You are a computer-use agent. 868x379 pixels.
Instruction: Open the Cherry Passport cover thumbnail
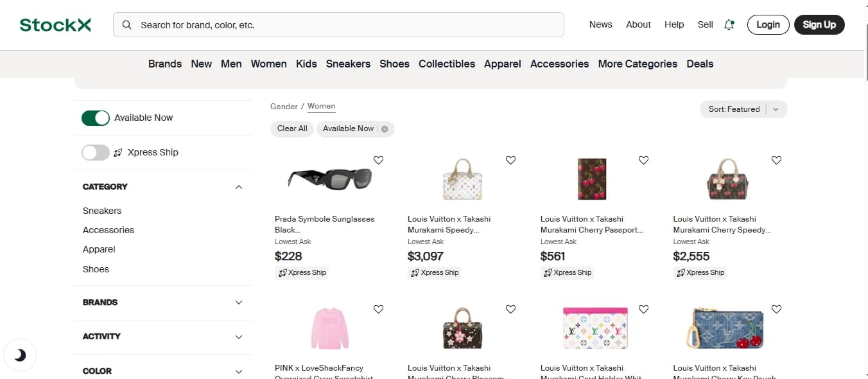(591, 179)
